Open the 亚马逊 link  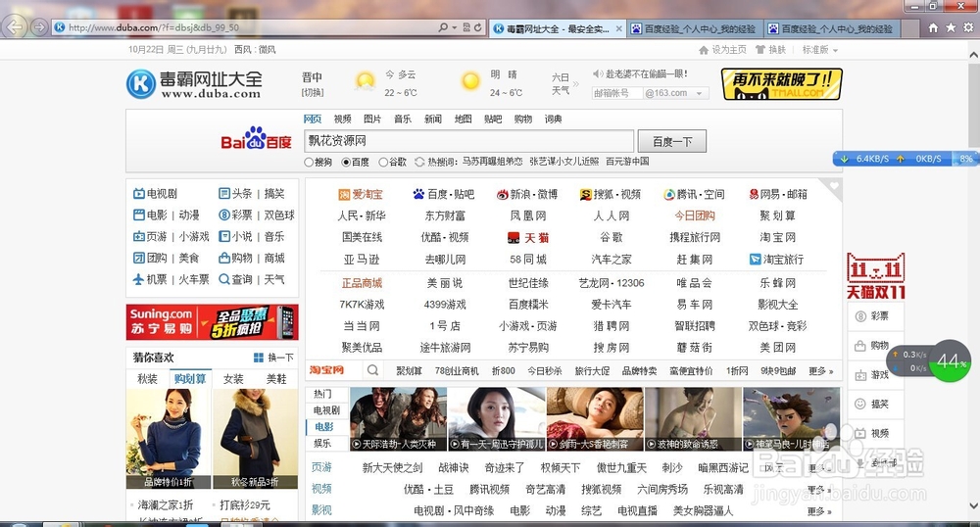(x=362, y=260)
